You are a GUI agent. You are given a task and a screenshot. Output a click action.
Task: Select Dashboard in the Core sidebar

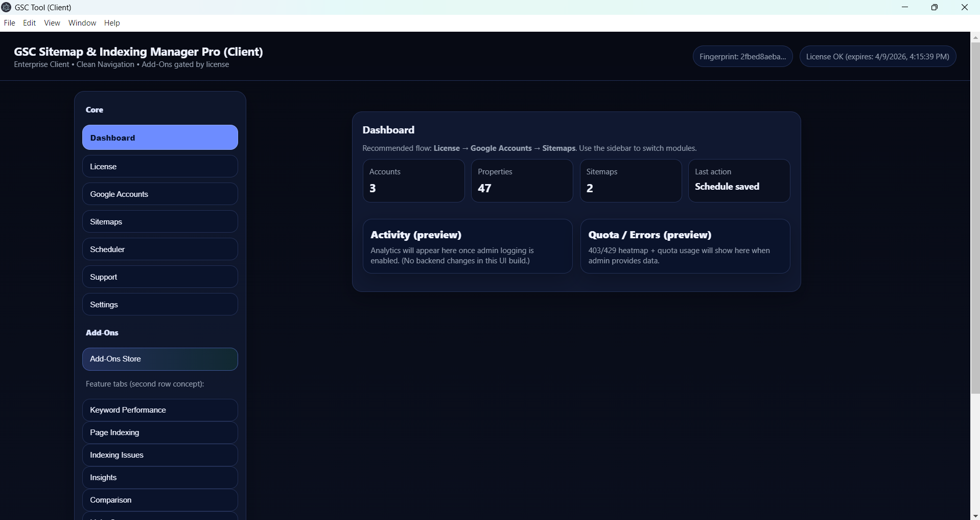(160, 137)
